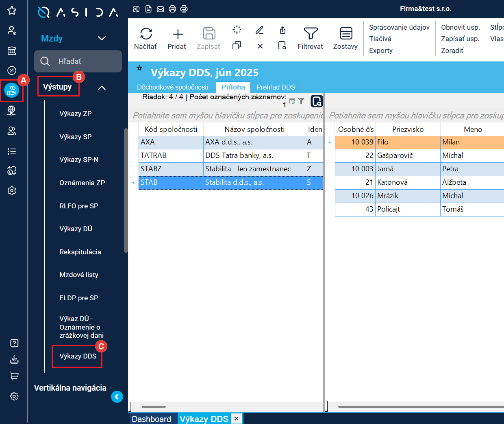Click the Pridať plus icon
The height and width of the screenshot is (424, 504).
tap(178, 34)
